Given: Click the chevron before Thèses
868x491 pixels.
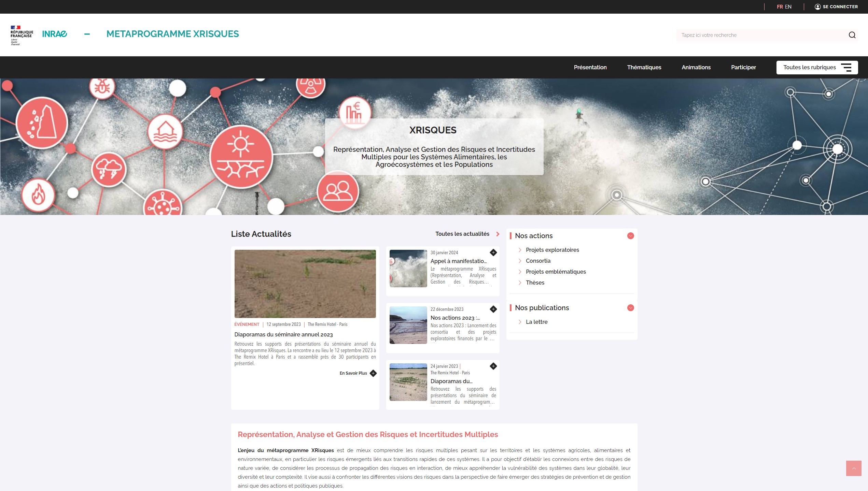Looking at the screenshot, I should point(520,283).
